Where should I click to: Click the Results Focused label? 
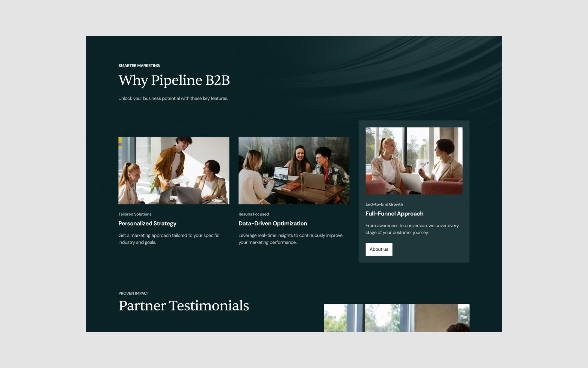(254, 214)
